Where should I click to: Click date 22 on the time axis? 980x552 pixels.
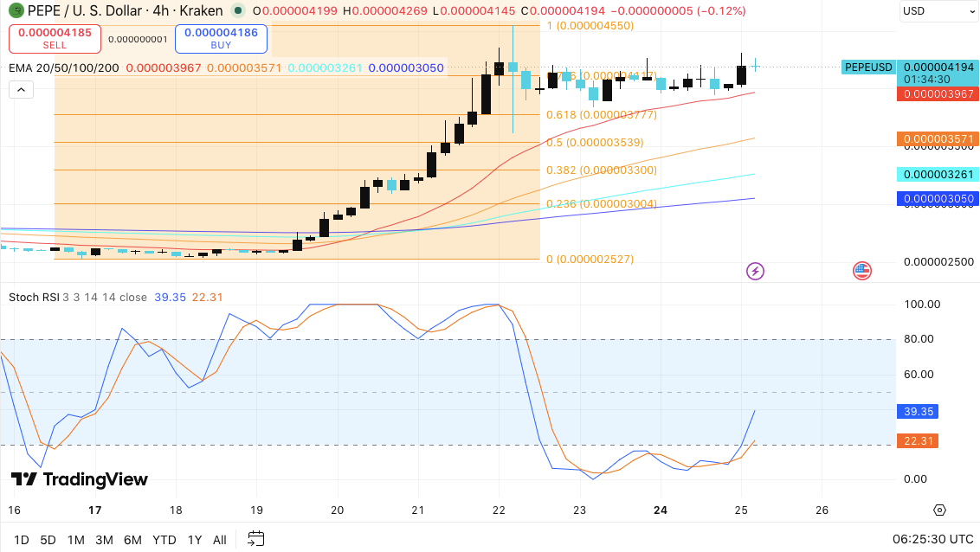click(499, 510)
